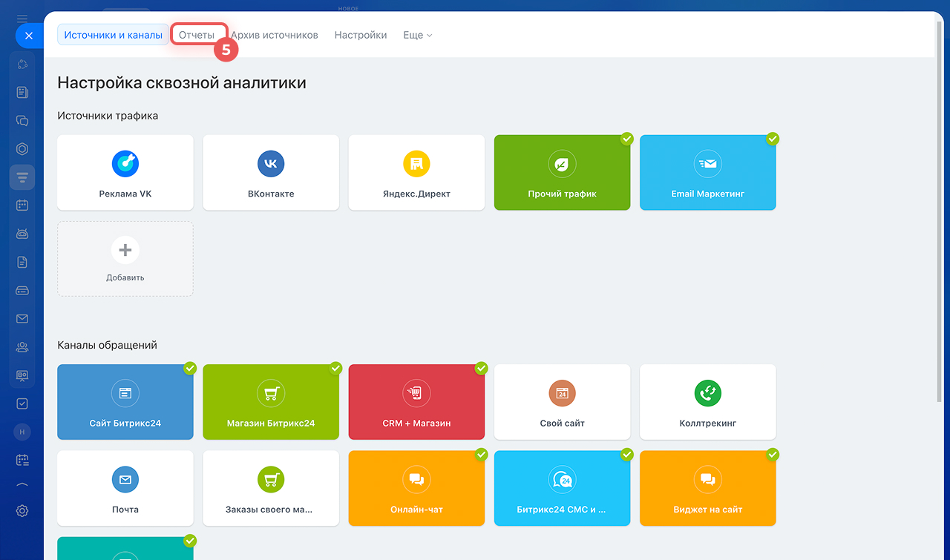Open the robot assistant icon in the sidebar

22,234
